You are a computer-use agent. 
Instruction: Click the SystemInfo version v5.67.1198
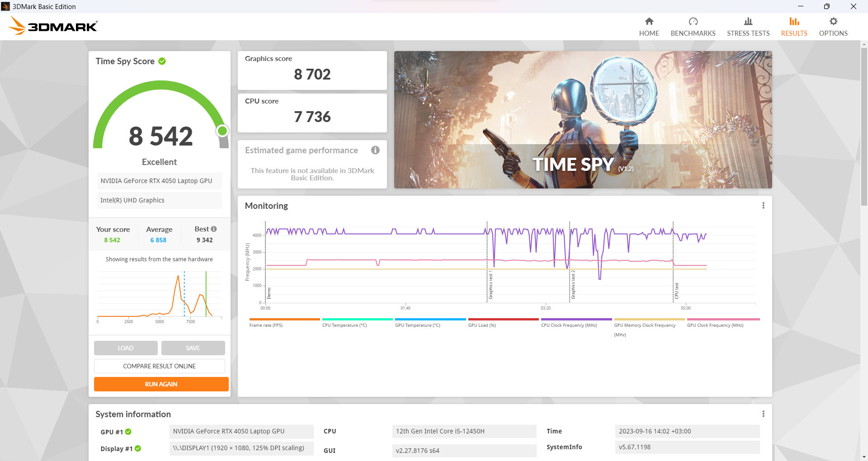click(x=687, y=447)
